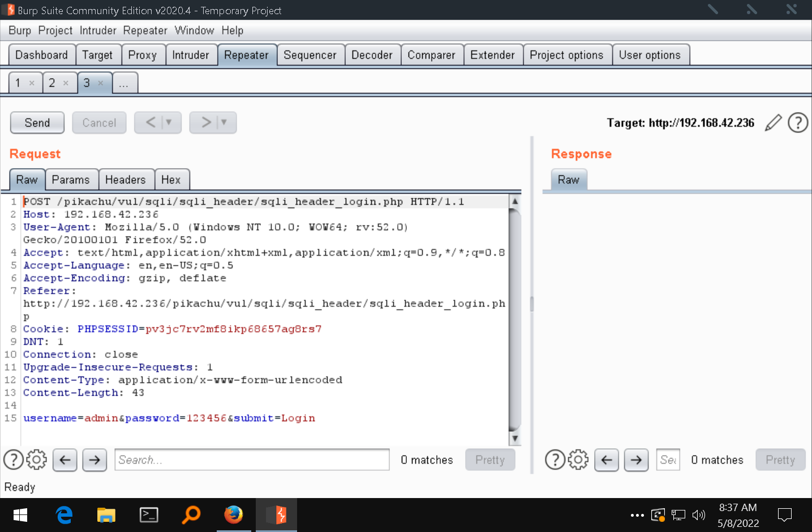The image size is (812, 532).
Task: Open response search settings gear icon
Action: (578, 460)
